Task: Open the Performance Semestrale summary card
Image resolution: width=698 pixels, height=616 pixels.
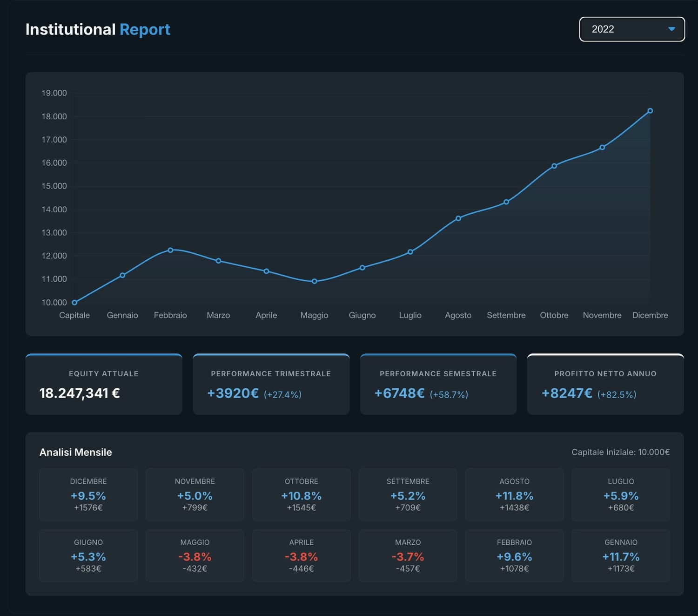Action: pyautogui.click(x=438, y=384)
